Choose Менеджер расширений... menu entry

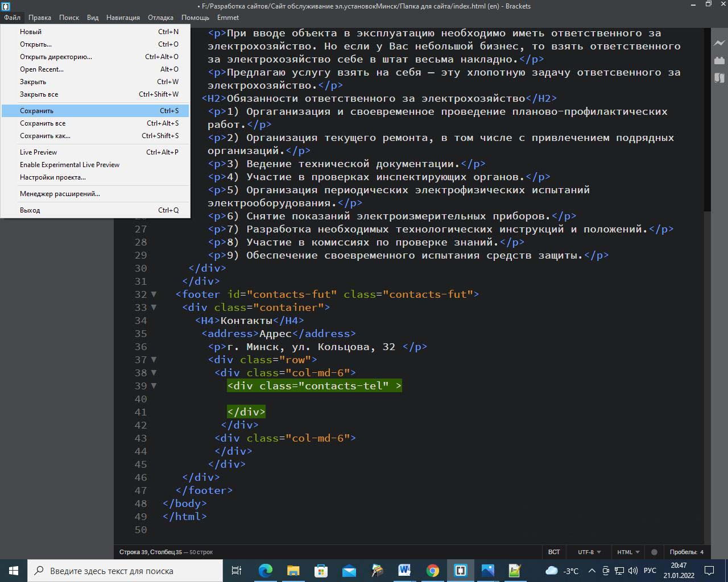click(60, 194)
